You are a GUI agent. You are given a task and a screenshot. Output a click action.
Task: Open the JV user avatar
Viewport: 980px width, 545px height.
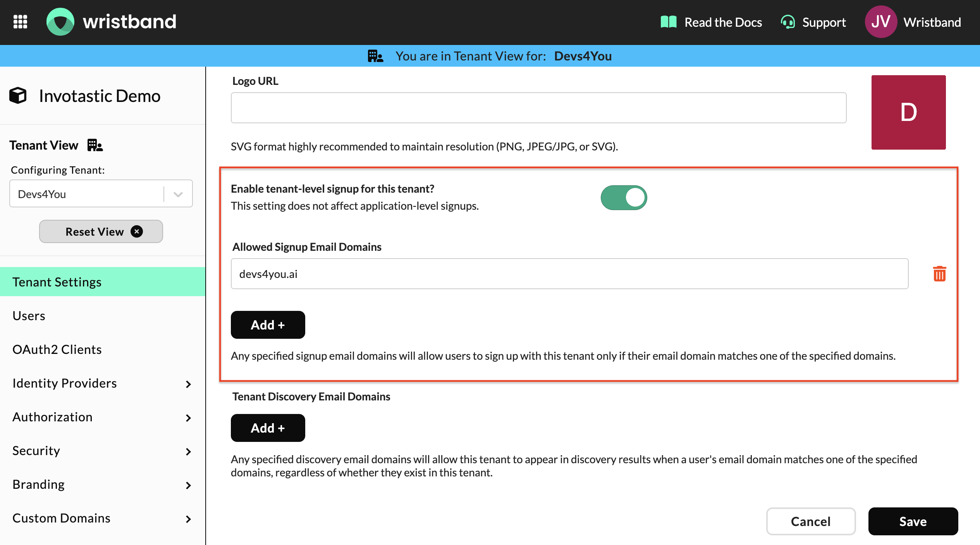pos(880,22)
